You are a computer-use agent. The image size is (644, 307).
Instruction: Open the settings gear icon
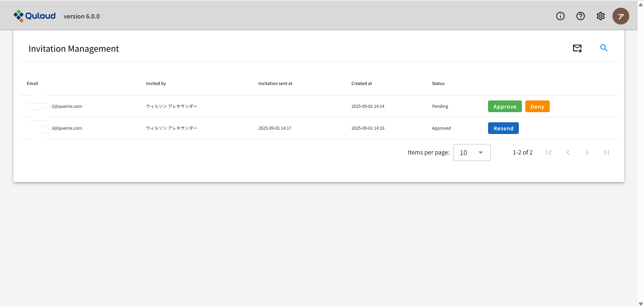(600, 16)
